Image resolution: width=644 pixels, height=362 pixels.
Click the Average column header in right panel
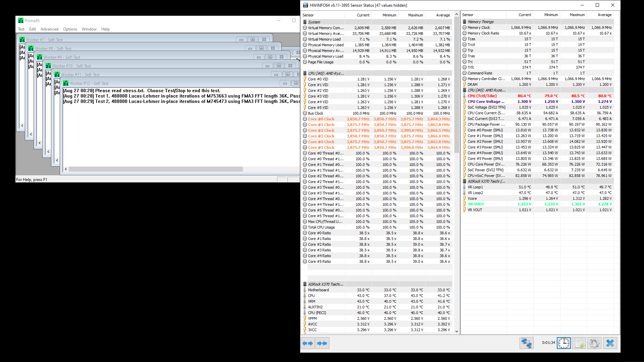[x=604, y=15]
